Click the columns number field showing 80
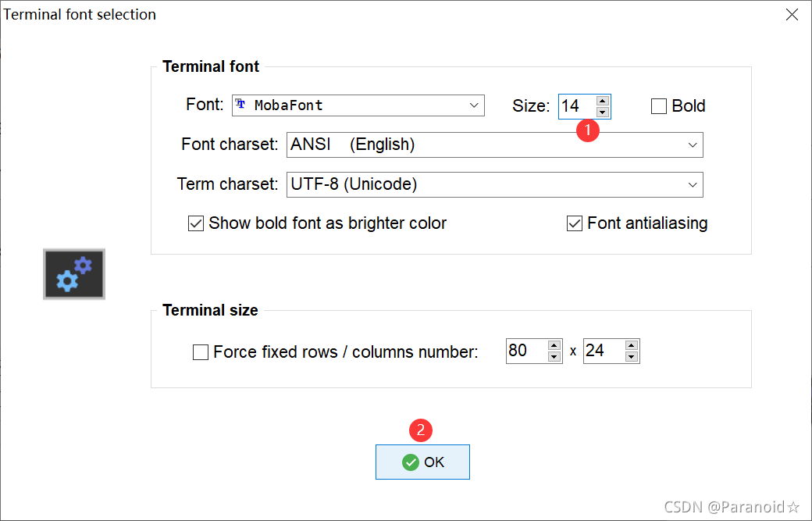The width and height of the screenshot is (812, 521). point(525,351)
